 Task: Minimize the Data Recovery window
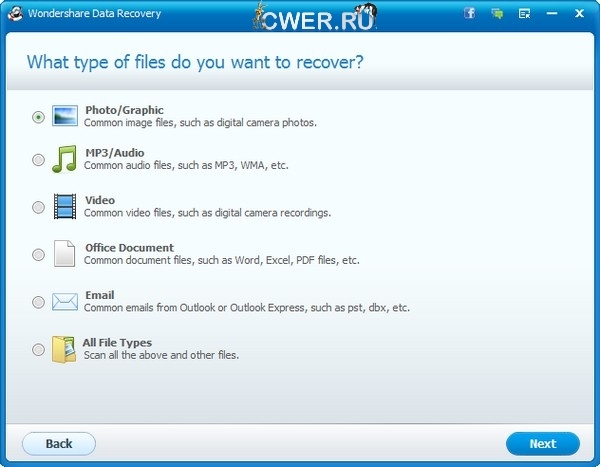pyautogui.click(x=552, y=13)
